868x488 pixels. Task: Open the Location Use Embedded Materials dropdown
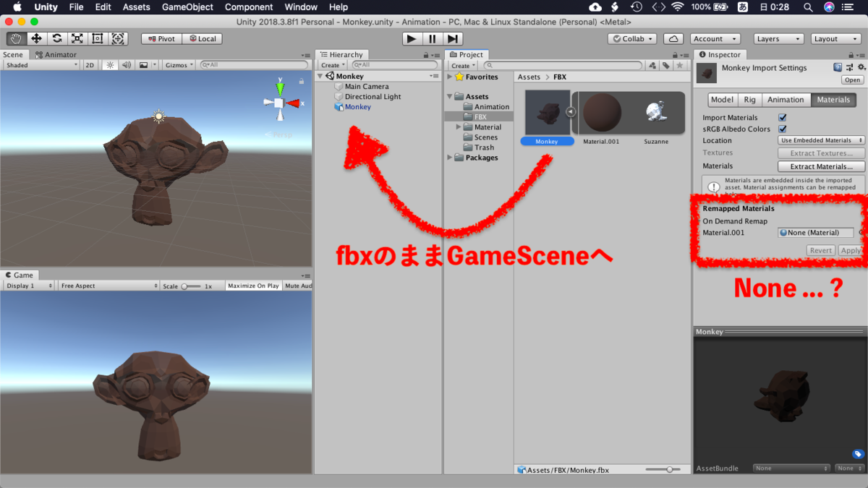(822, 140)
